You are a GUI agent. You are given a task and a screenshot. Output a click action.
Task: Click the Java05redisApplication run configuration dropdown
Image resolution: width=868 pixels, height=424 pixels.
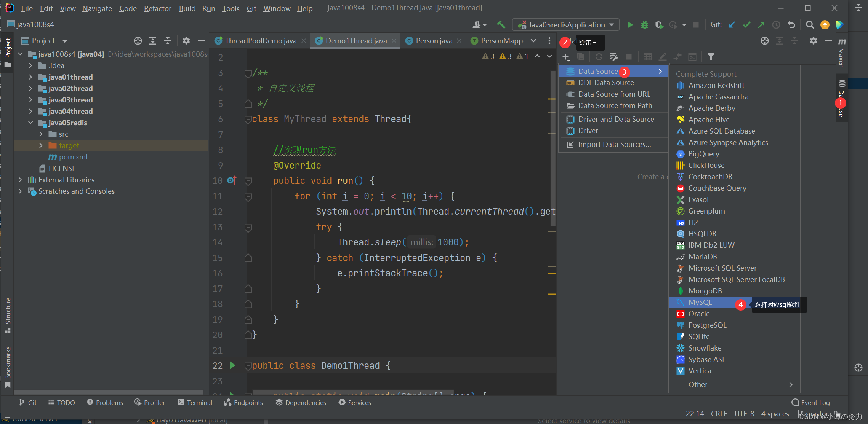[564, 24]
